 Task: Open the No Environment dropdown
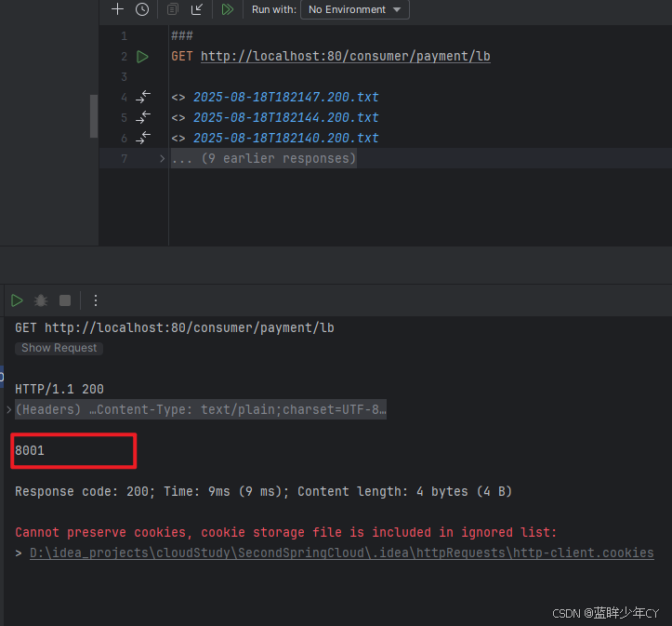[x=355, y=9]
